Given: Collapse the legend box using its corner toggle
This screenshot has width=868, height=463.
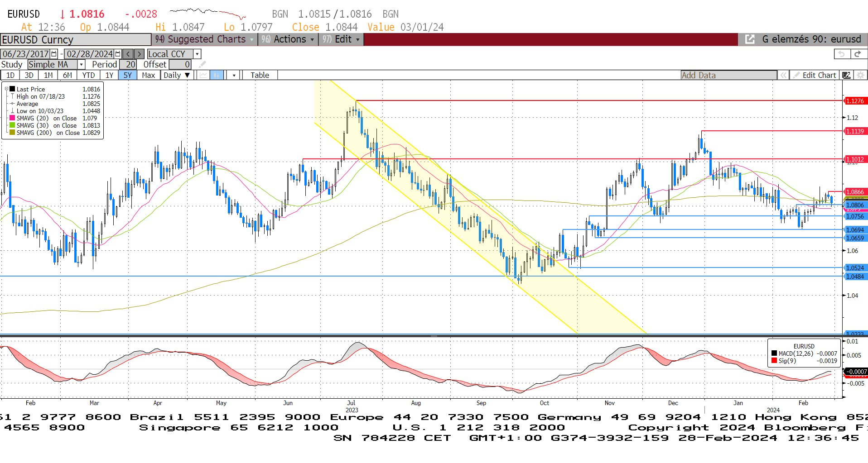Looking at the screenshot, I should [x=6, y=89].
